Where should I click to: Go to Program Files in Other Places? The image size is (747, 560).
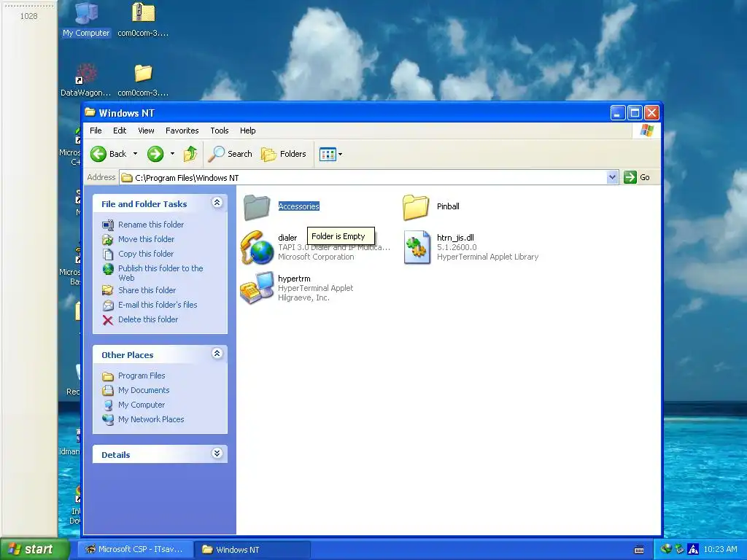tap(141, 376)
